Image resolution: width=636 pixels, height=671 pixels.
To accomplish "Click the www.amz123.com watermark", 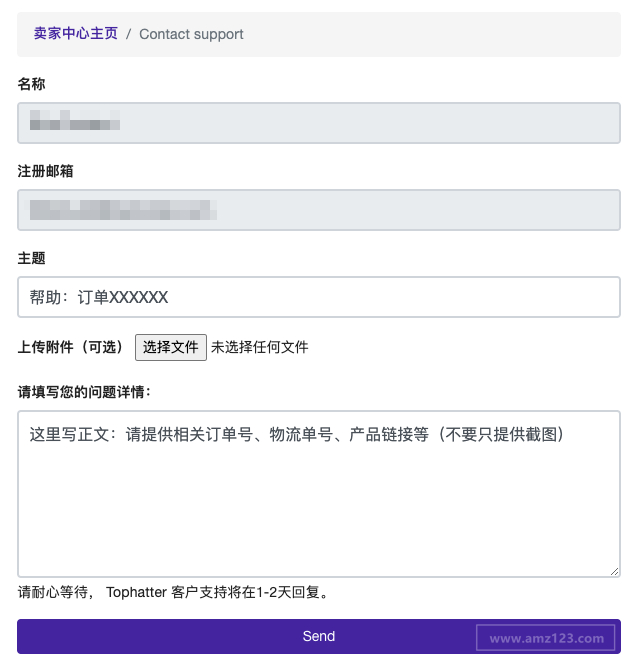I will coord(547,638).
